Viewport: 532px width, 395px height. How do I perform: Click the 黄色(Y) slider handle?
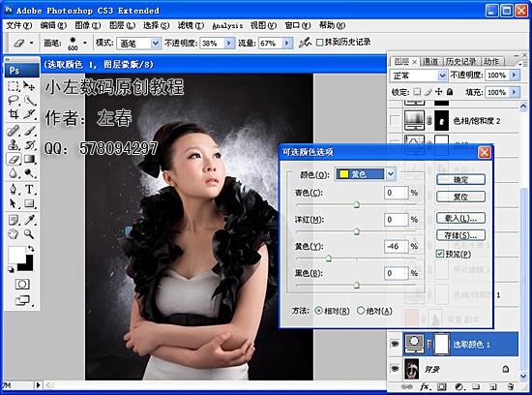pyautogui.click(x=328, y=258)
